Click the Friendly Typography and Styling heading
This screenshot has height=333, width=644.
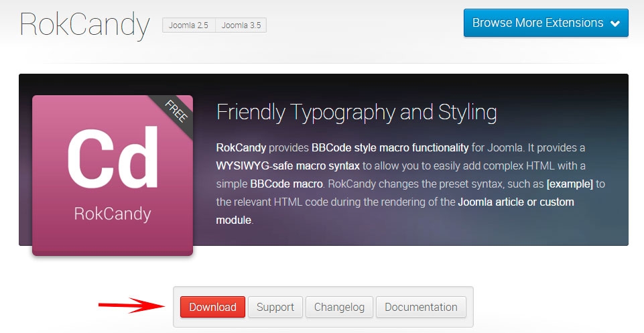coord(357,112)
